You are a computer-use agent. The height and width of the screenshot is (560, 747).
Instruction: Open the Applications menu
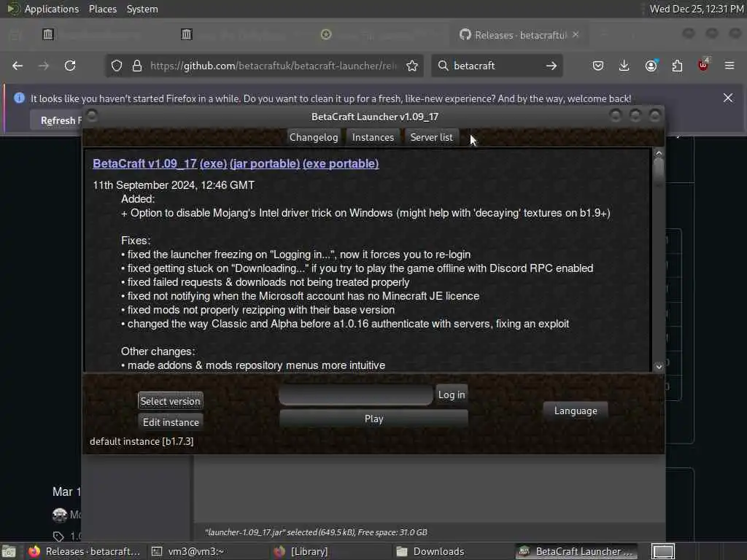[52, 9]
